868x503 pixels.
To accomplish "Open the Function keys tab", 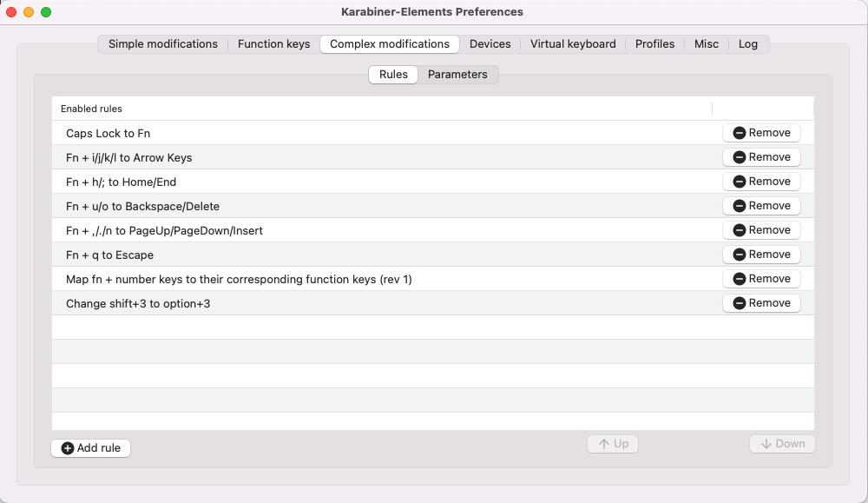I will tap(273, 43).
